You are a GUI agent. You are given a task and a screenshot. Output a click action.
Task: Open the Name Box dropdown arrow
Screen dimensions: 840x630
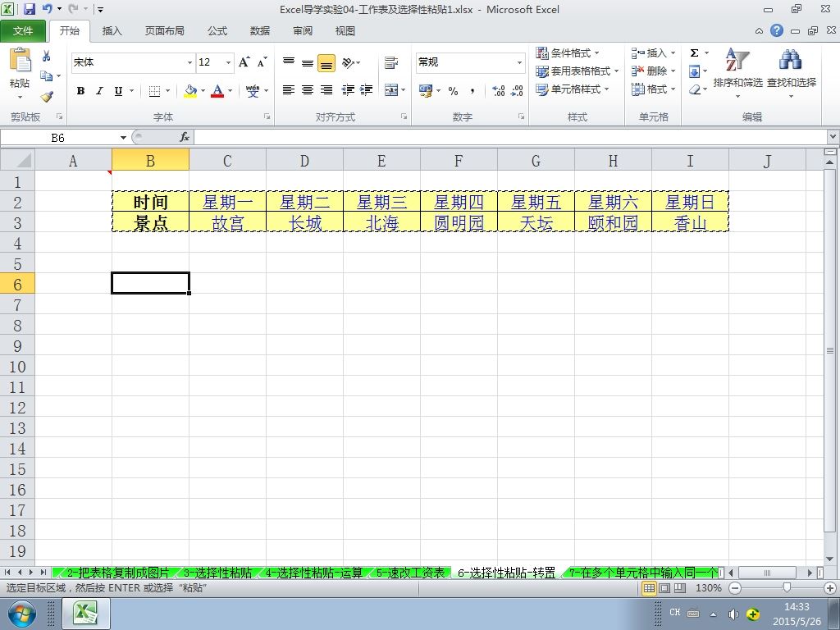coord(123,138)
